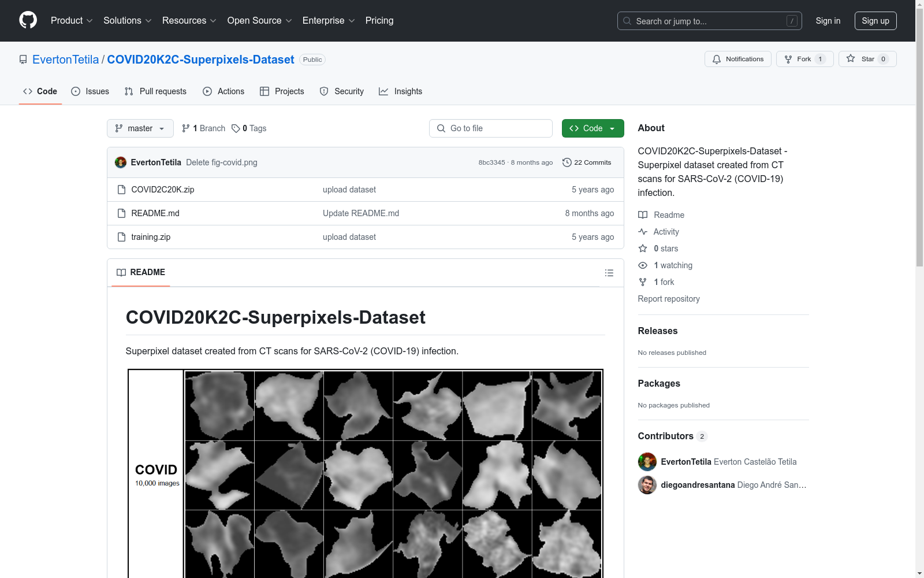924x578 pixels.
Task: Open the Contributors section heading
Action: 673,436
